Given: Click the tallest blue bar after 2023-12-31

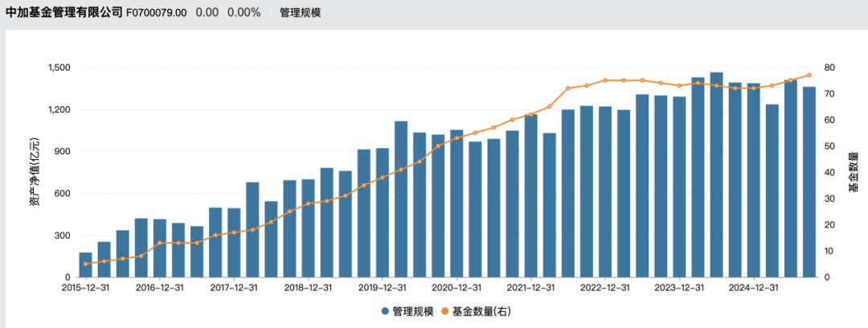Looking at the screenshot, I should (716, 174).
